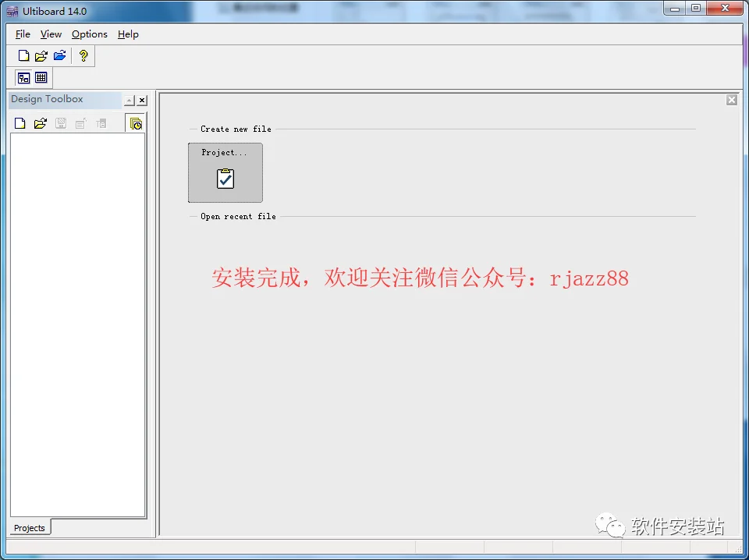Close the Design Toolbox panel
This screenshot has width=749, height=560.
click(x=142, y=101)
